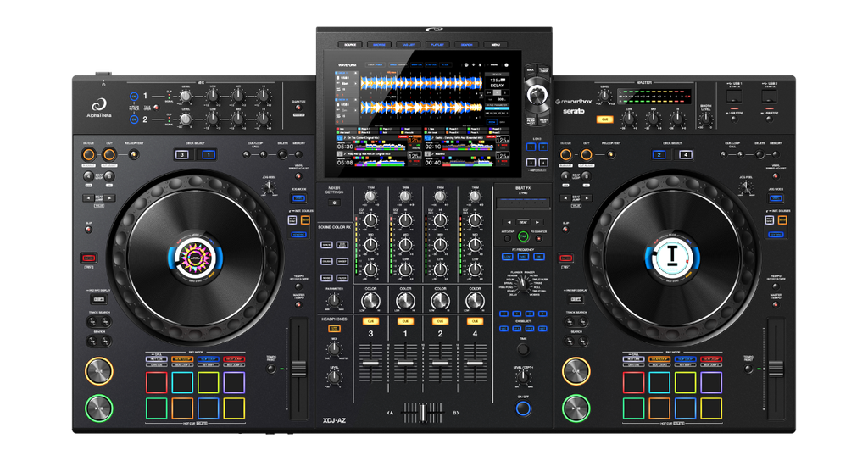This screenshot has width=868, height=461.
Task: Set loop out with left deck OUT button
Action: 109,154
